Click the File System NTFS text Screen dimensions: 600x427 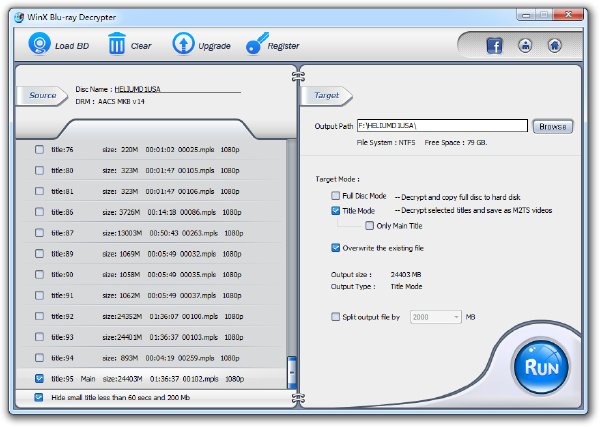386,142
